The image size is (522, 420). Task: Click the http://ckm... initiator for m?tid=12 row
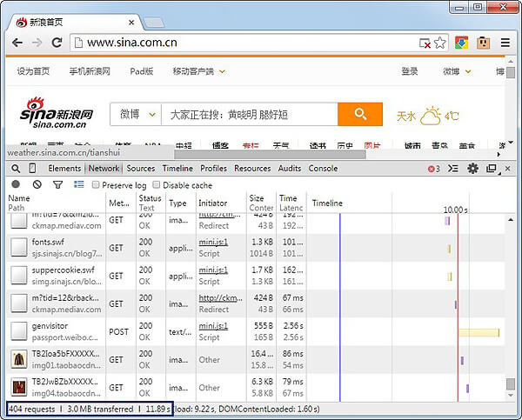point(220,298)
